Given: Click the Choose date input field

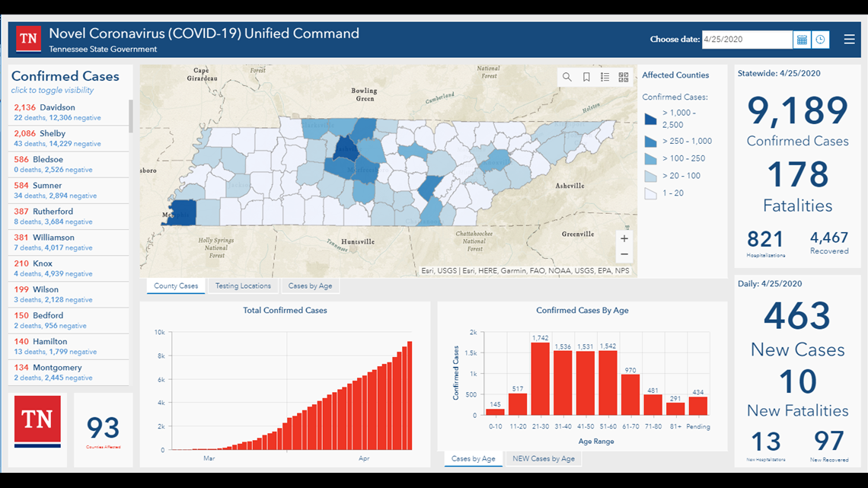Looking at the screenshot, I should tap(746, 40).
